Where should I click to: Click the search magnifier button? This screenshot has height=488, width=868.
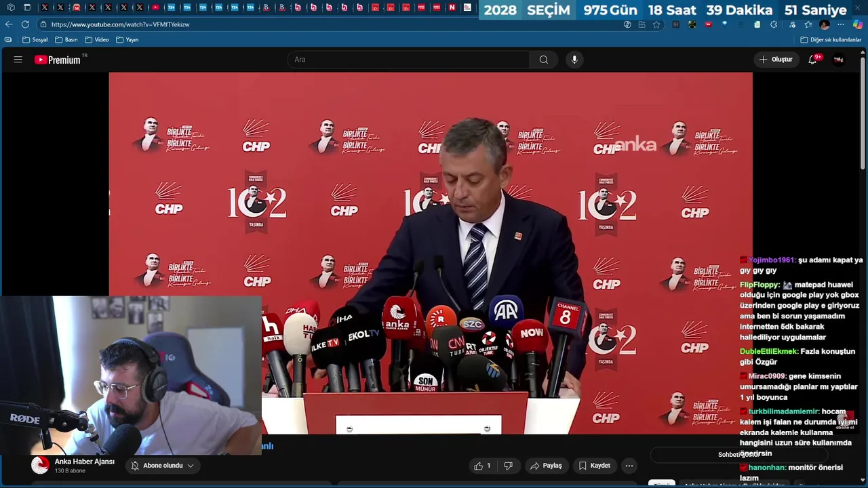pyautogui.click(x=543, y=60)
